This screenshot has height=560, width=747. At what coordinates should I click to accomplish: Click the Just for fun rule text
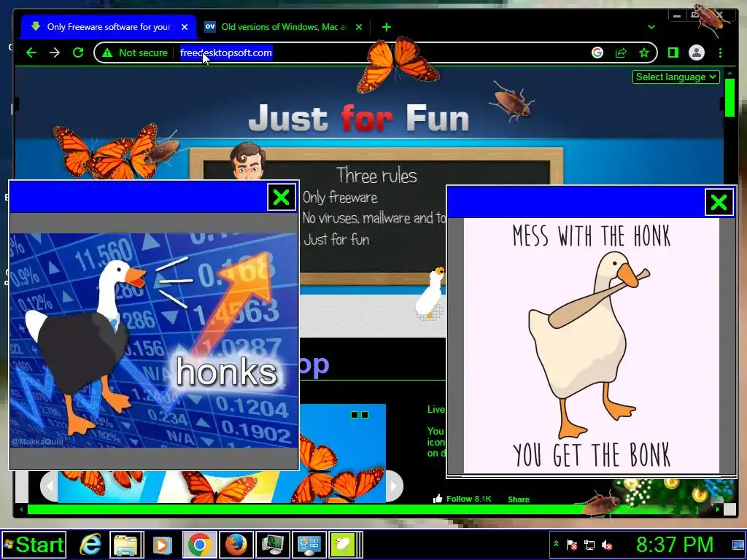pos(336,239)
